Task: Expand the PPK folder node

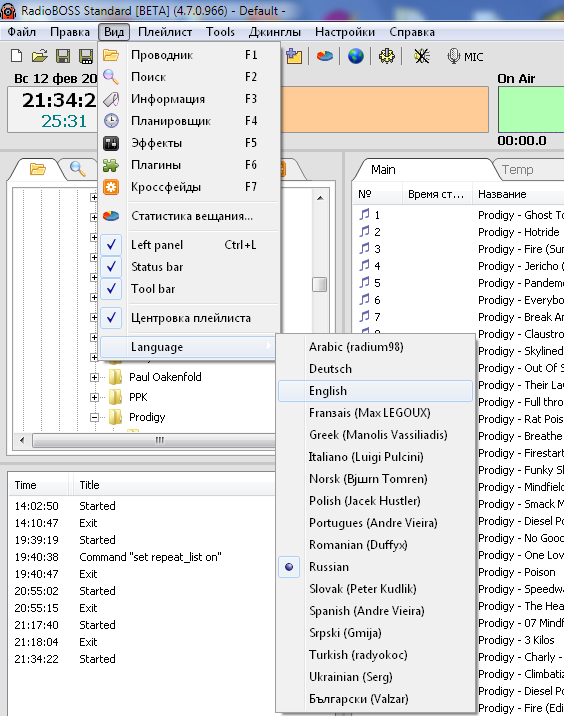Action: click(x=94, y=397)
